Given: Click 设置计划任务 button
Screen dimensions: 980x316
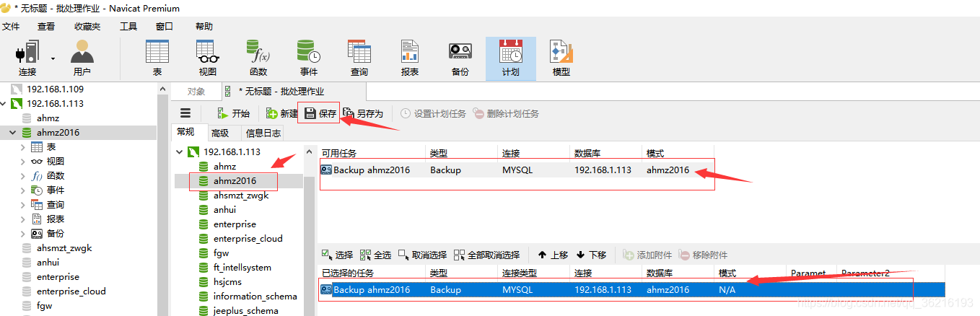Looking at the screenshot, I should click(x=433, y=113).
